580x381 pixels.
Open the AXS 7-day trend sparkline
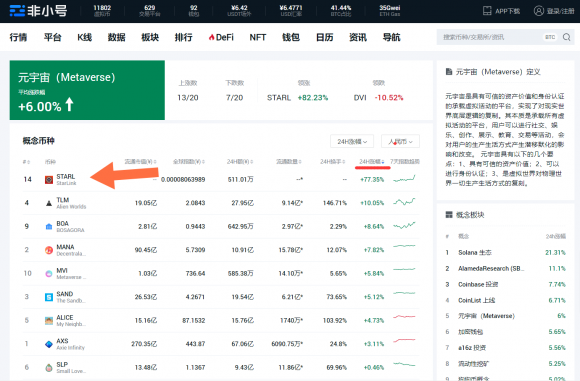click(x=404, y=340)
